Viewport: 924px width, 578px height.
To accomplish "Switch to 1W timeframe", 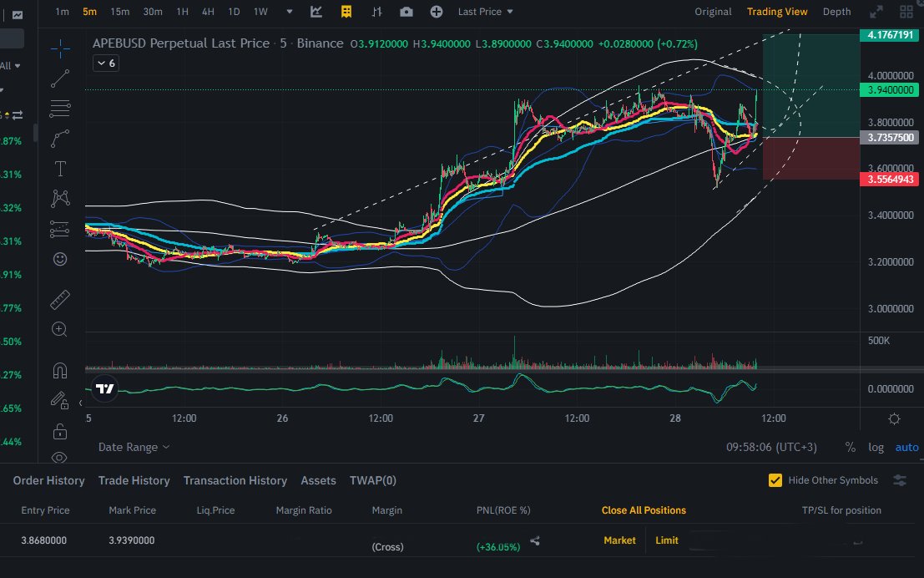I will tap(260, 12).
